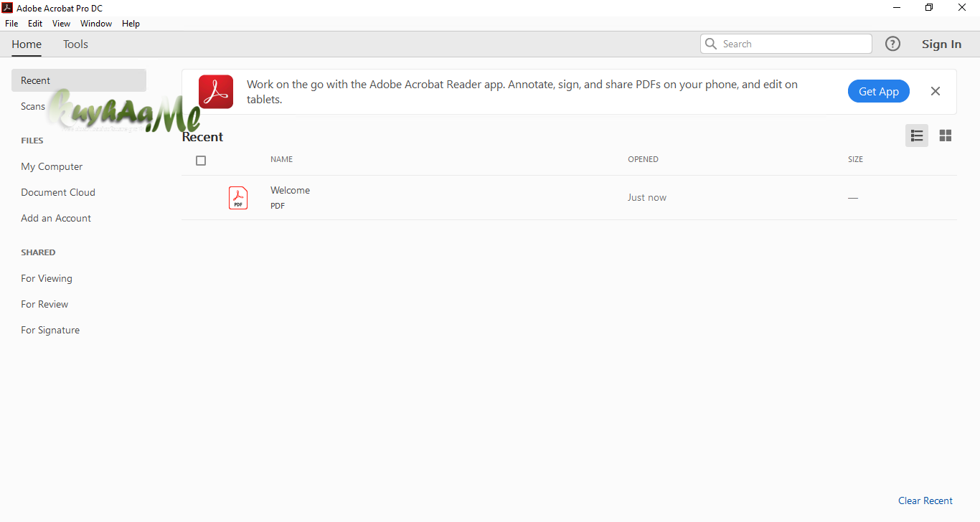
Task: Open the Help question mark icon
Action: 892,44
